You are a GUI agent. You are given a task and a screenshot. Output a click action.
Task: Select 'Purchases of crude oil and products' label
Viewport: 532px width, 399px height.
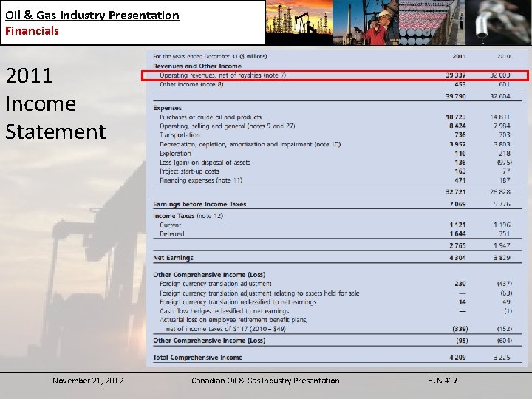point(211,117)
